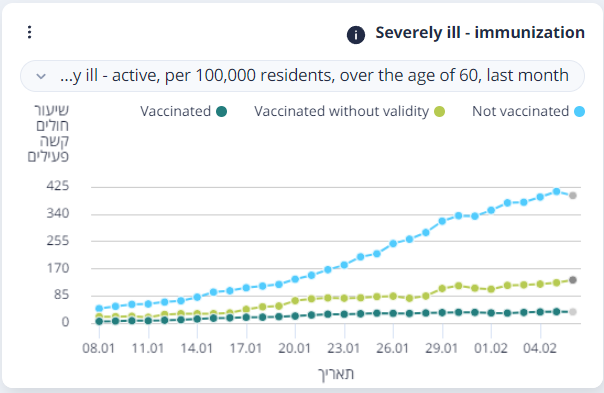Screen dimensions: 604x393
Task: Open the three-dot options menu
Action: (30, 32)
